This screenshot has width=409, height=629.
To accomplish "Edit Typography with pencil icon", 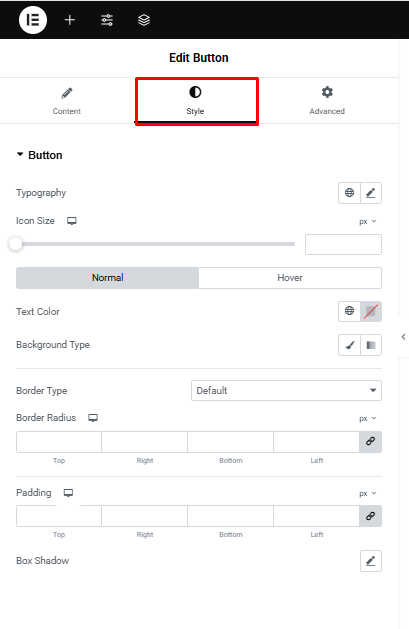I will click(371, 193).
